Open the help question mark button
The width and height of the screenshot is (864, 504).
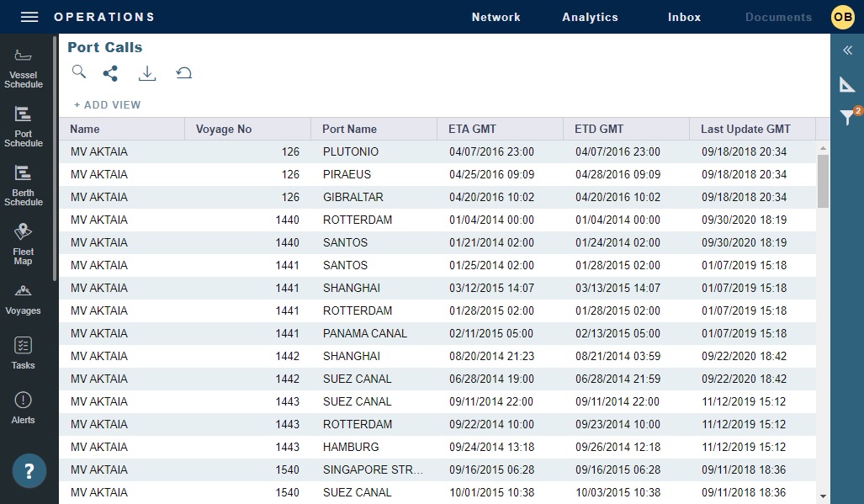pyautogui.click(x=29, y=470)
